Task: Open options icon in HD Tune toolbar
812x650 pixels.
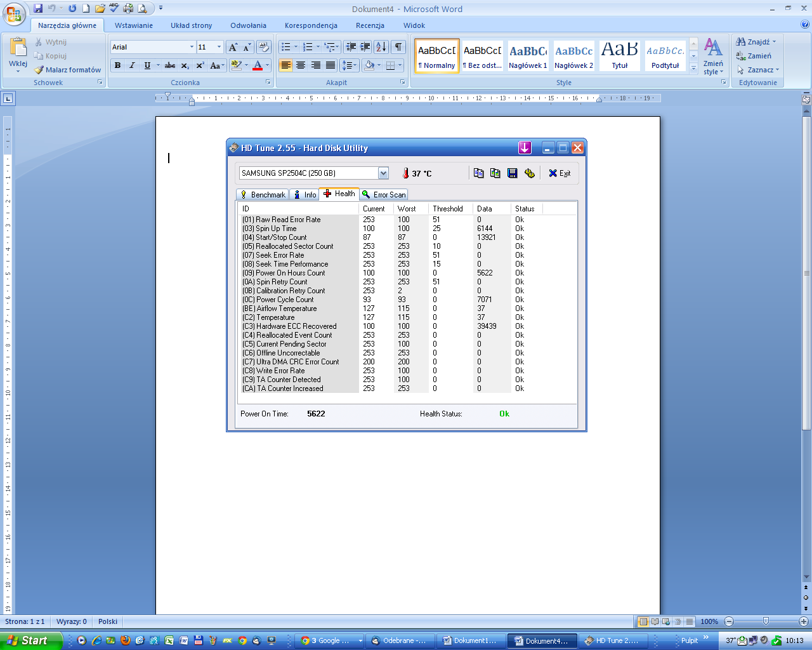Action: (x=530, y=173)
